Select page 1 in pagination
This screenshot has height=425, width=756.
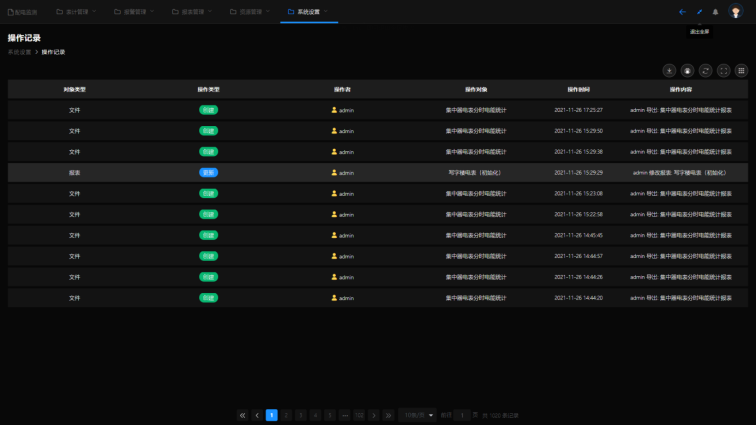click(271, 415)
